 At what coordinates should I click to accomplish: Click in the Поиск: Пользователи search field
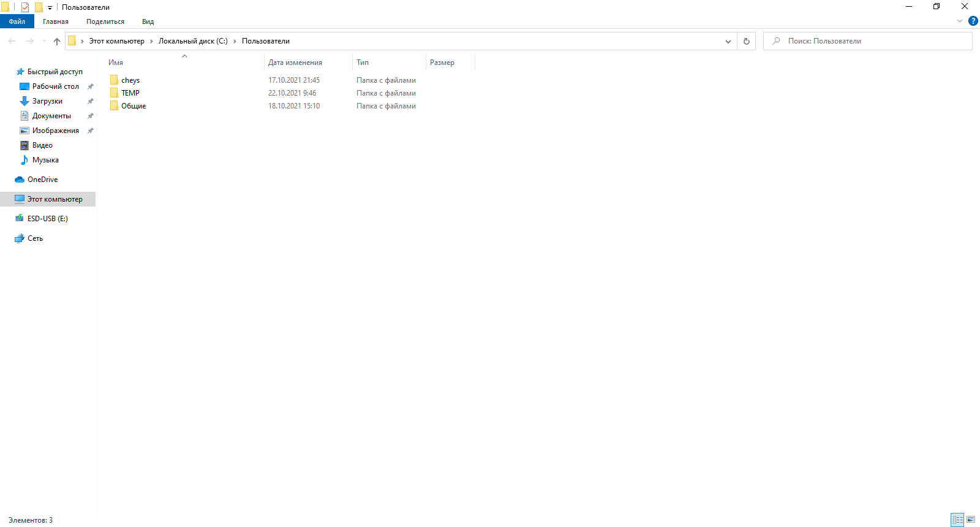868,41
